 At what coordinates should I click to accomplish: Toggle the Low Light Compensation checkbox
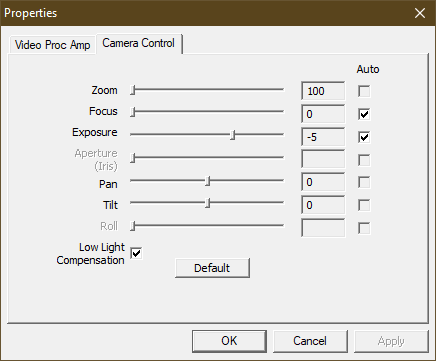pos(136,253)
